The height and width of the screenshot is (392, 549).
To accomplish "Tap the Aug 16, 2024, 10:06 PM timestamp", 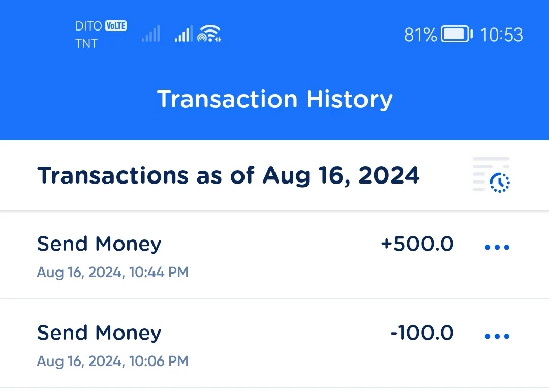I will coord(113,361).
